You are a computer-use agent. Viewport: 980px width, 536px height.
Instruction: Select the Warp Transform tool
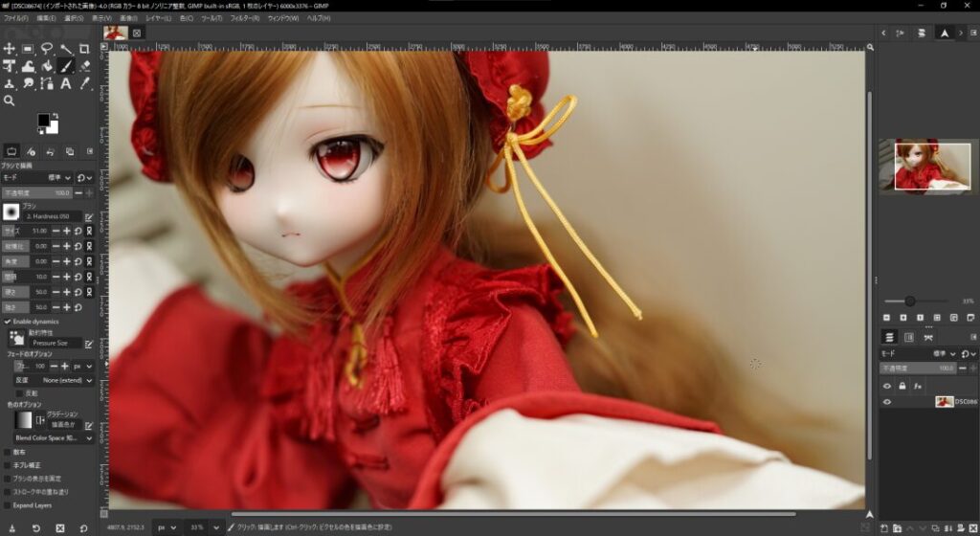click(28, 66)
